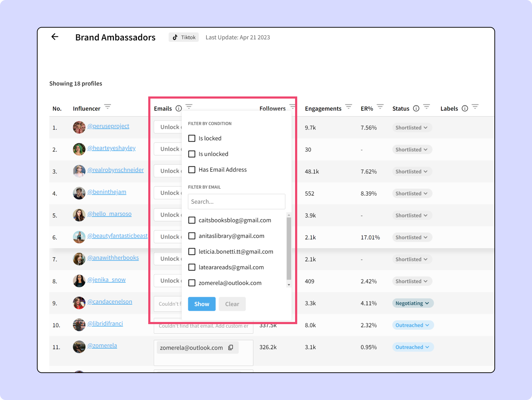Screen dimensions: 532x400
Task: Click the Show button in the filter panel
Action: [x=201, y=304]
